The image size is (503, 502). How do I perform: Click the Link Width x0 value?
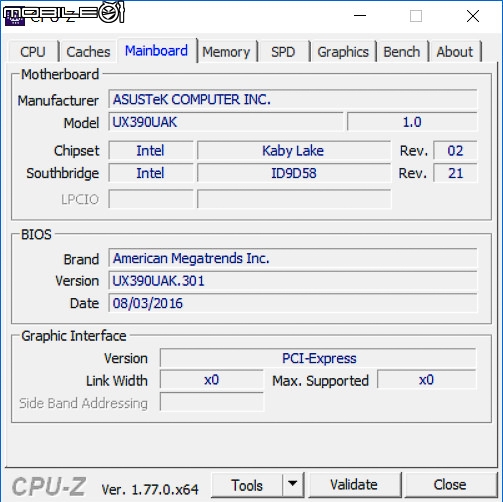pyautogui.click(x=212, y=380)
